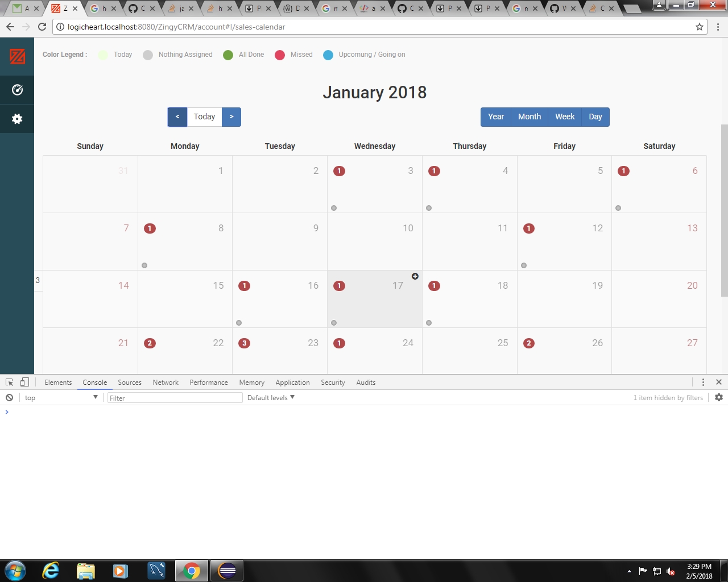Go to next month with '>' button
This screenshot has height=582, width=728.
coord(231,117)
